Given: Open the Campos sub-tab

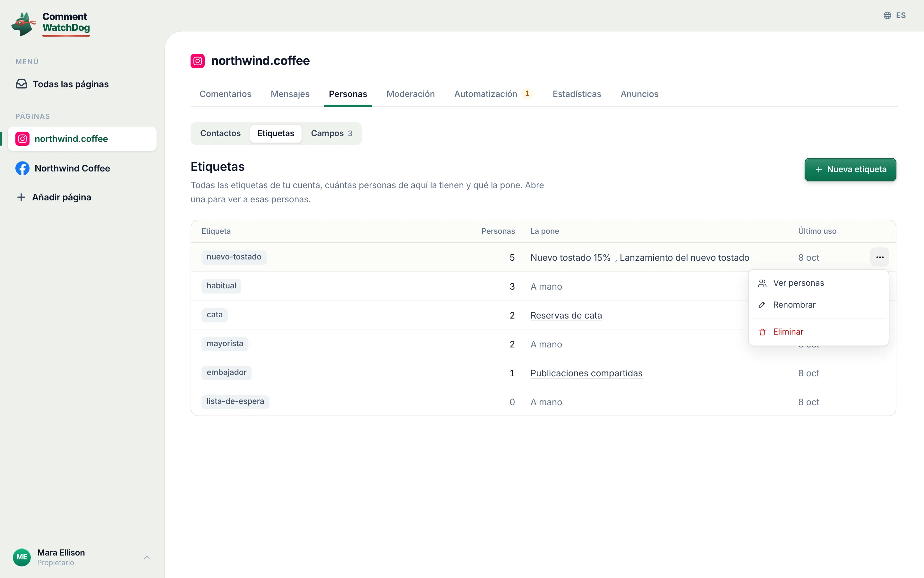Looking at the screenshot, I should click(x=331, y=133).
